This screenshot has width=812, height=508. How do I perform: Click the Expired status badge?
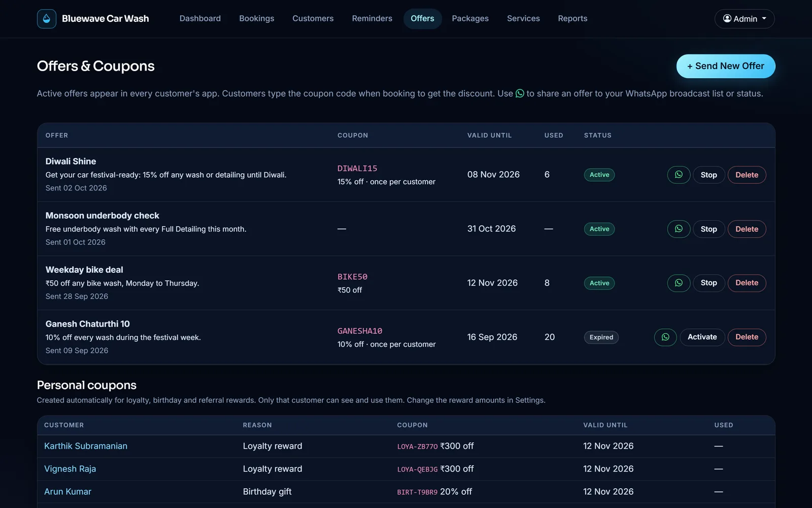coord(601,337)
